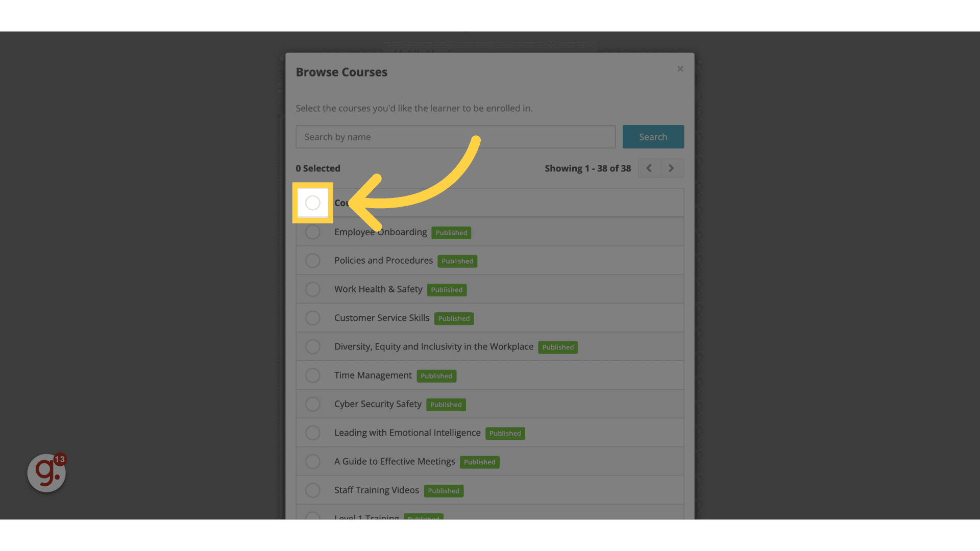Open the Guidde widget with 13 badge
Viewport: 980px width, 551px height.
46,473
